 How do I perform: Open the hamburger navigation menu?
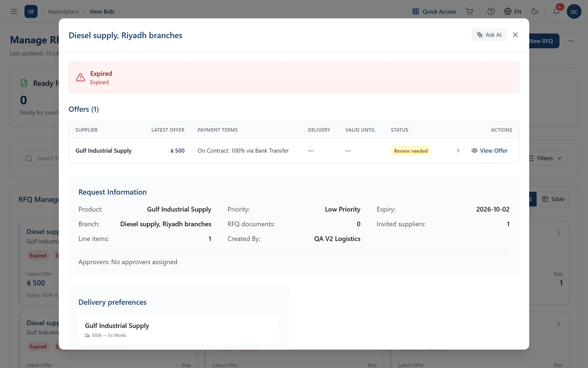point(14,11)
